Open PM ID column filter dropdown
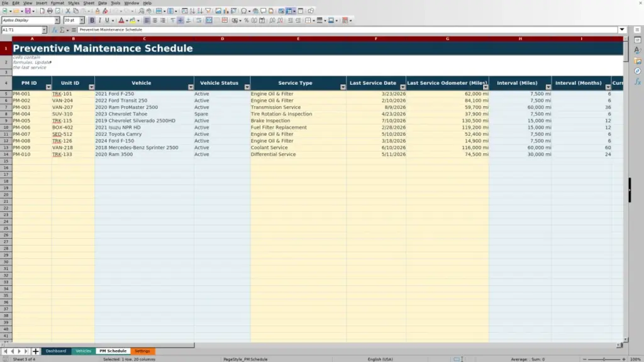This screenshot has height=362, width=644. tap(48, 87)
